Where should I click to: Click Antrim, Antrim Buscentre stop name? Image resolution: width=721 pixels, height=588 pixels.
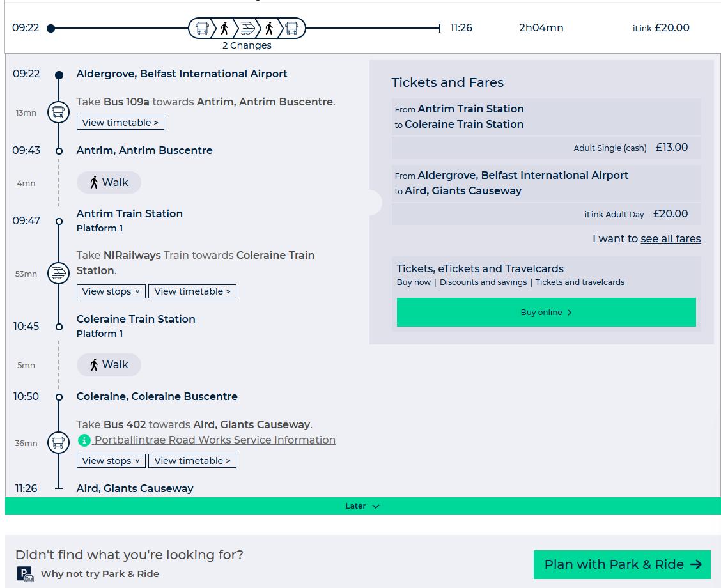144,150
